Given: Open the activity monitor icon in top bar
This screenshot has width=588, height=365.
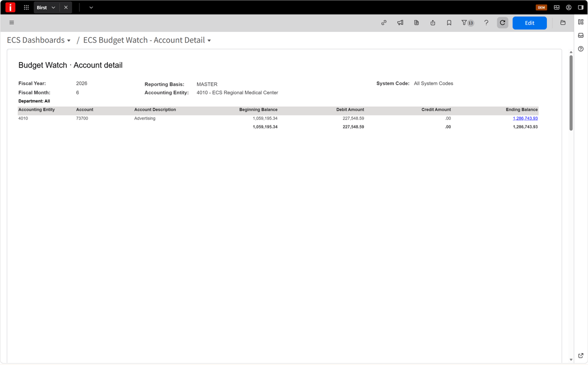Looking at the screenshot, I should point(557,7).
